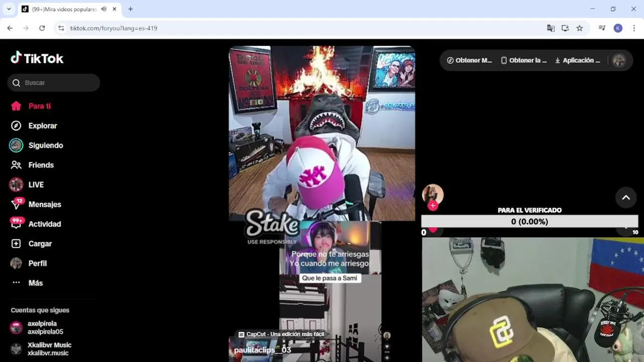Open a new browser tab

pyautogui.click(x=130, y=9)
